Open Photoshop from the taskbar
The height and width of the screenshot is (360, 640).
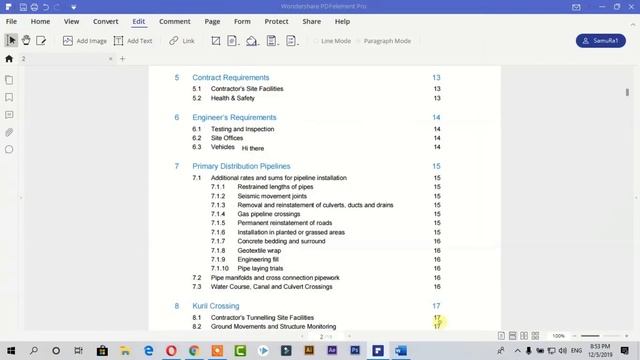pos(355,351)
